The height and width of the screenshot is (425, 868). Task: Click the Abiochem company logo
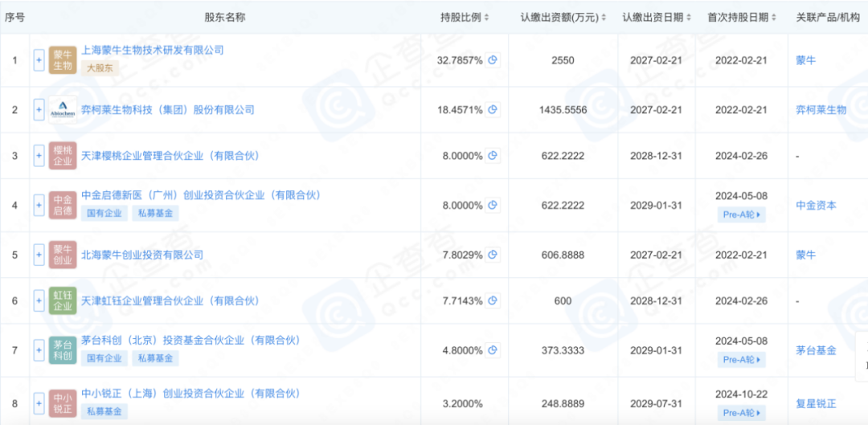point(63,109)
